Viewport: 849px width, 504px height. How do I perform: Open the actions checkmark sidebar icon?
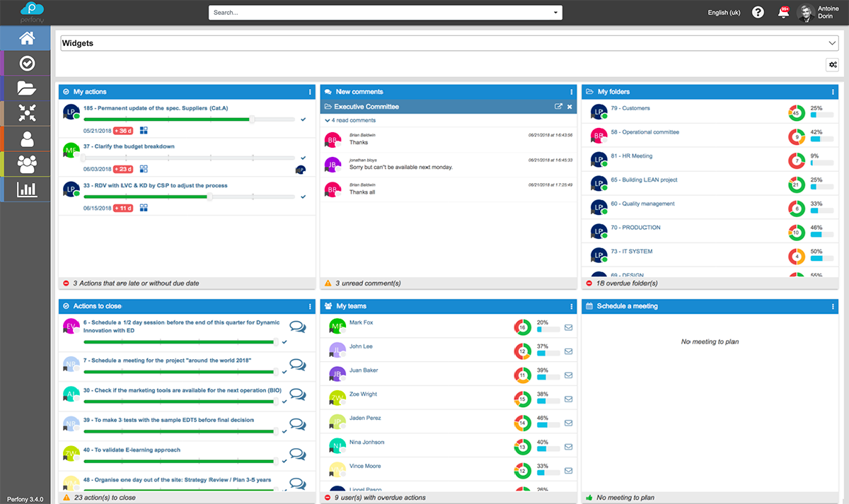pyautogui.click(x=26, y=64)
